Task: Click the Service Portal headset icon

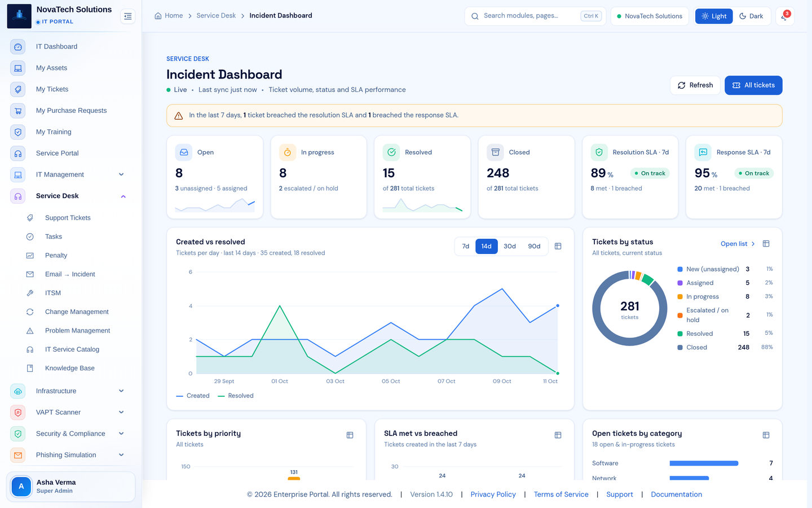Action: [x=18, y=154]
